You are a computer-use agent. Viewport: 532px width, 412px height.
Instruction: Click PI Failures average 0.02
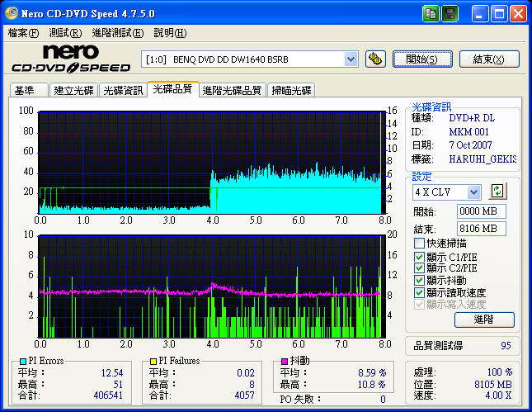tap(246, 373)
